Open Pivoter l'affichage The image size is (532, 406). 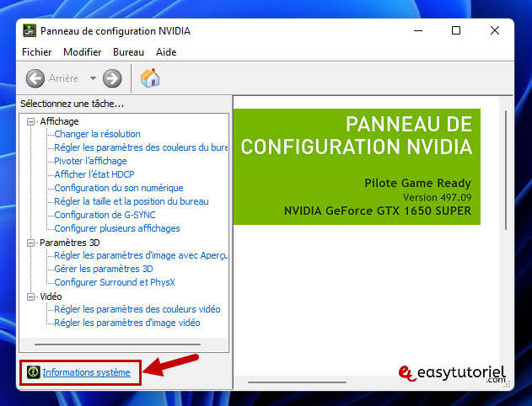(90, 161)
